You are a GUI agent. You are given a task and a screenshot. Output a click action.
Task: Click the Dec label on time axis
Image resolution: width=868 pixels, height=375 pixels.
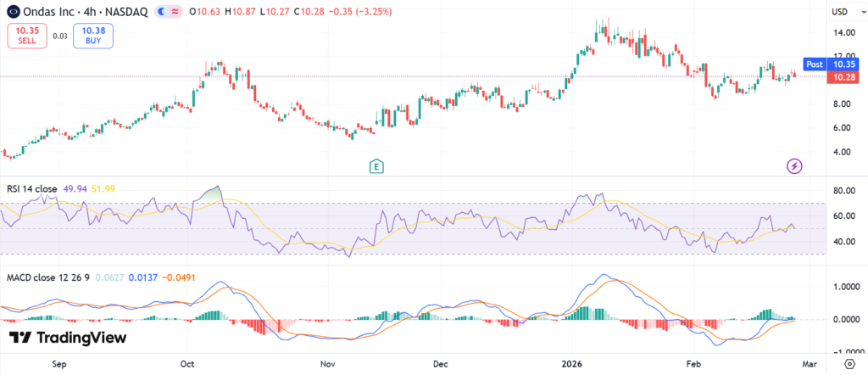tap(440, 364)
